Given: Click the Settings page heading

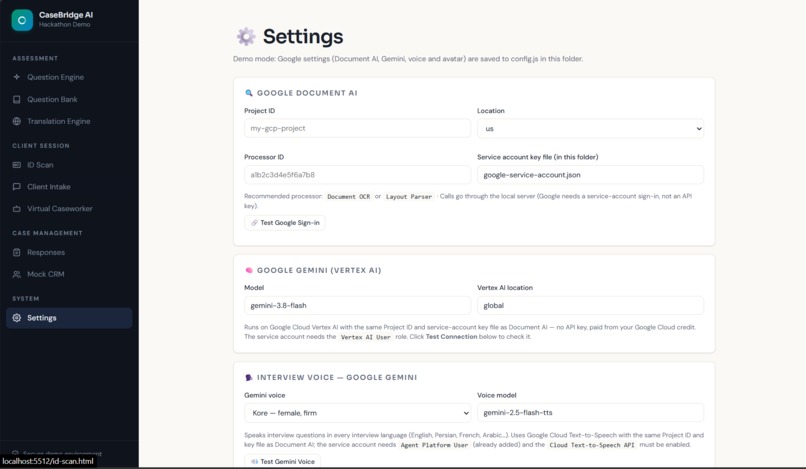Looking at the screenshot, I should (303, 37).
